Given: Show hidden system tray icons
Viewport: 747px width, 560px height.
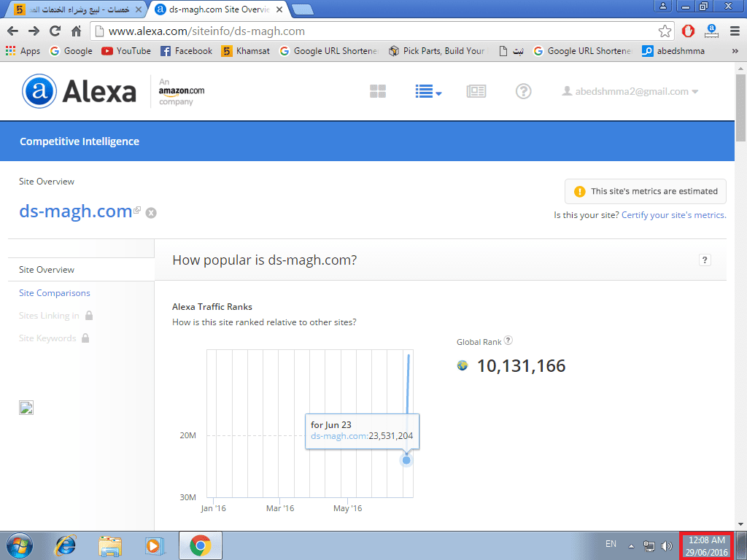Looking at the screenshot, I should point(631,545).
